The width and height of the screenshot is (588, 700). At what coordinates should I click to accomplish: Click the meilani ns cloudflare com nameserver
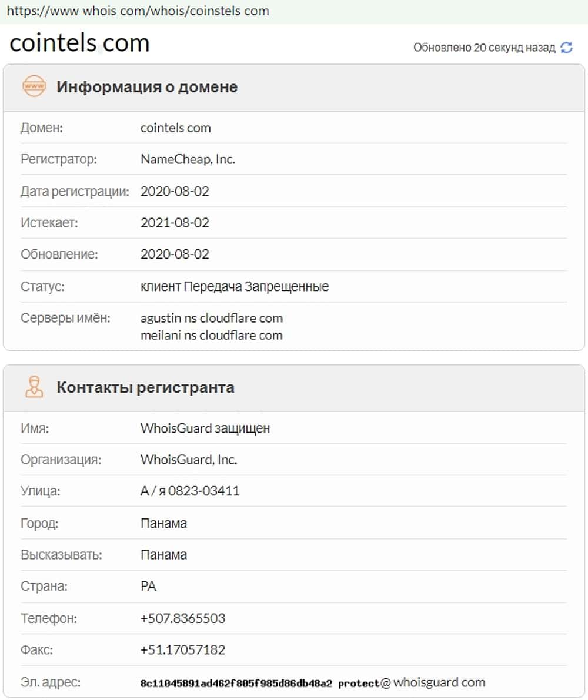pyautogui.click(x=212, y=335)
